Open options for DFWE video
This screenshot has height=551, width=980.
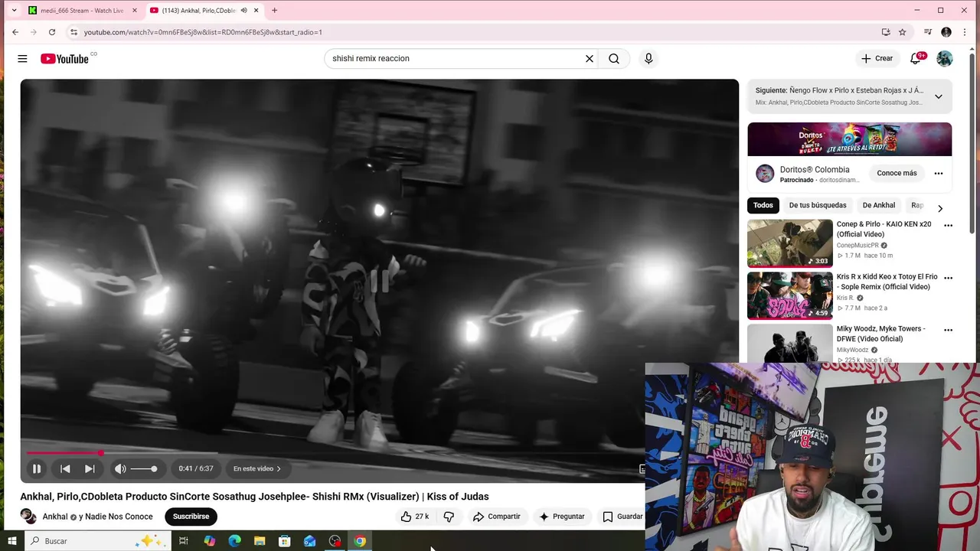[x=949, y=330]
